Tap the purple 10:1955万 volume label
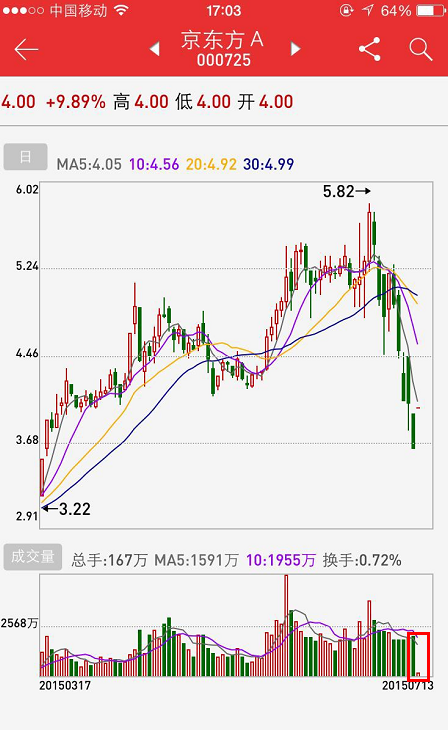448x730 pixels. pos(281,560)
